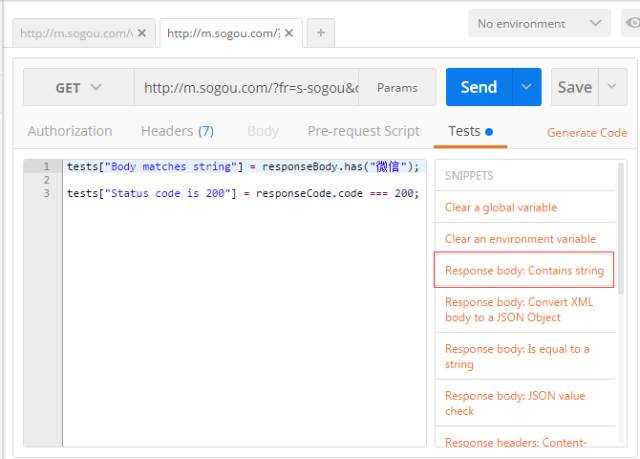Insert Clear a global variable snippet
The width and height of the screenshot is (640, 459).
[x=525, y=207]
